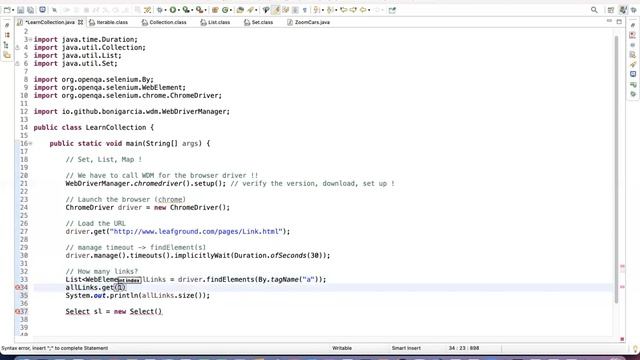Viewport: 640px width, 360px height.
Task: Open the Back history dropdown arrow
Action: (369, 10)
